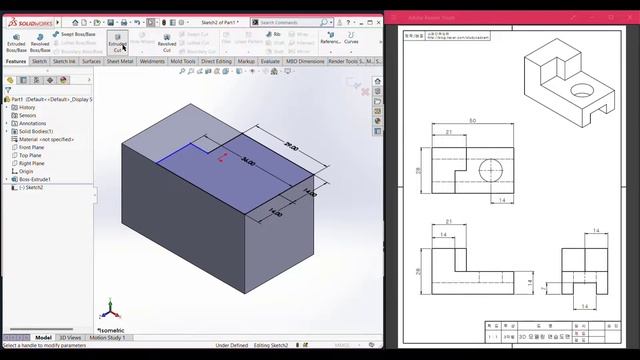640x360 pixels.
Task: Click the Apply Scene icon
Action: pos(274,71)
